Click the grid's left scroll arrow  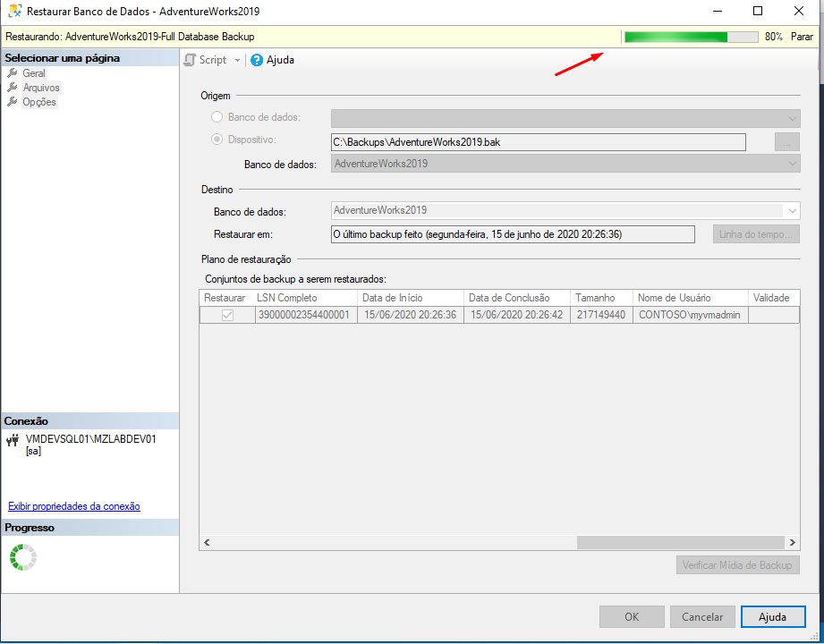207,543
